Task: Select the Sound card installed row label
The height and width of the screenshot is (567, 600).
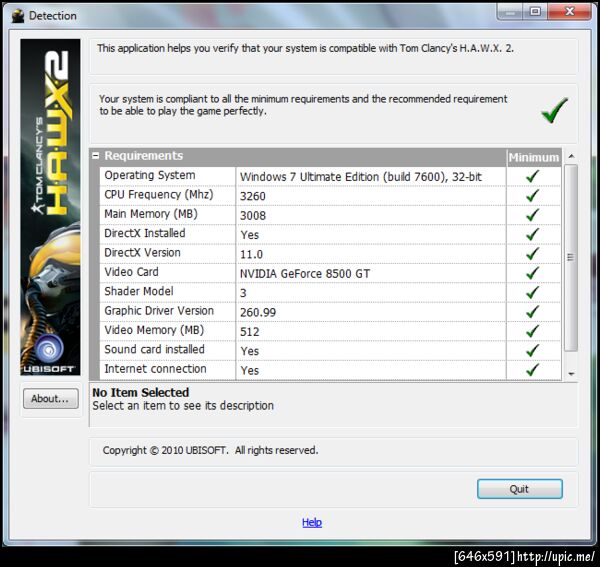Action: coord(154,349)
